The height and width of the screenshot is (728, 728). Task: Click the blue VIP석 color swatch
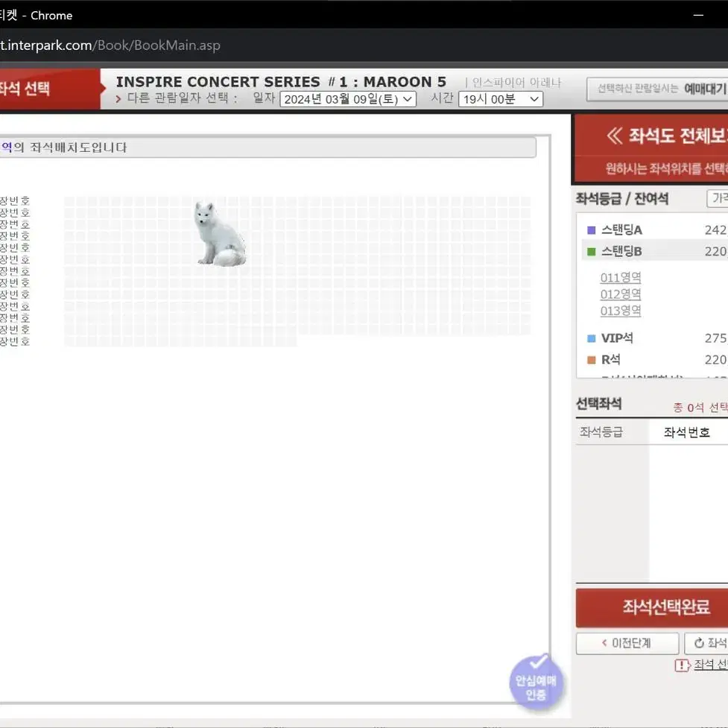[591, 338]
